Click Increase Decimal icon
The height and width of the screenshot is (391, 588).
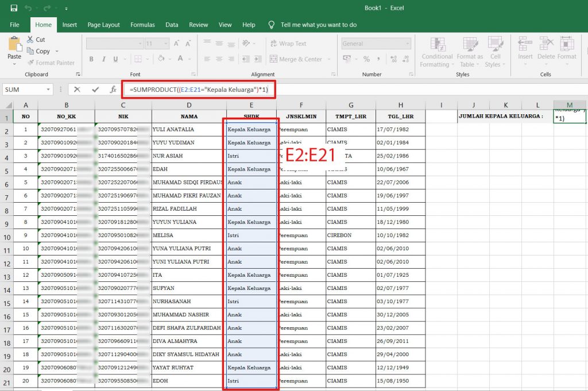coord(393,59)
